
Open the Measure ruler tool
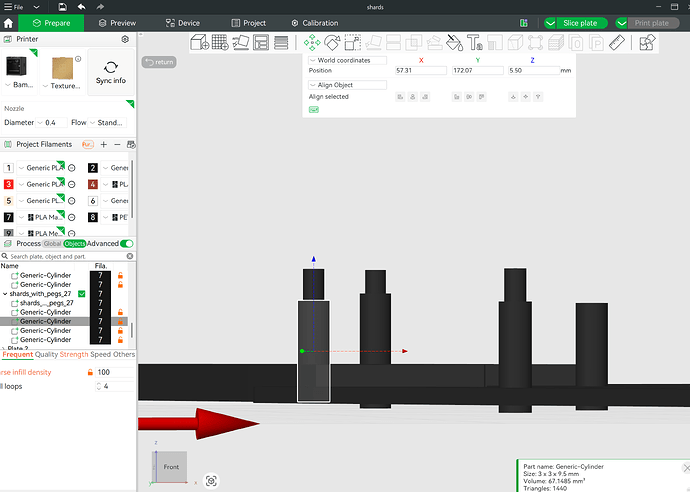click(x=617, y=43)
